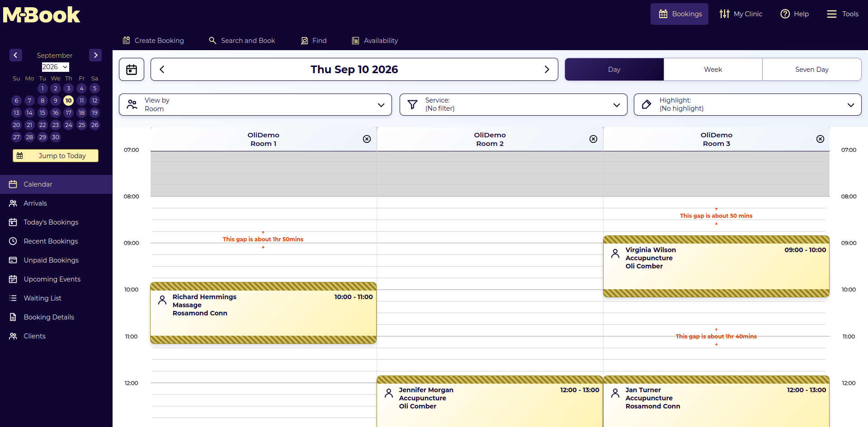Open the Help menu
868x427 pixels.
click(x=794, y=14)
